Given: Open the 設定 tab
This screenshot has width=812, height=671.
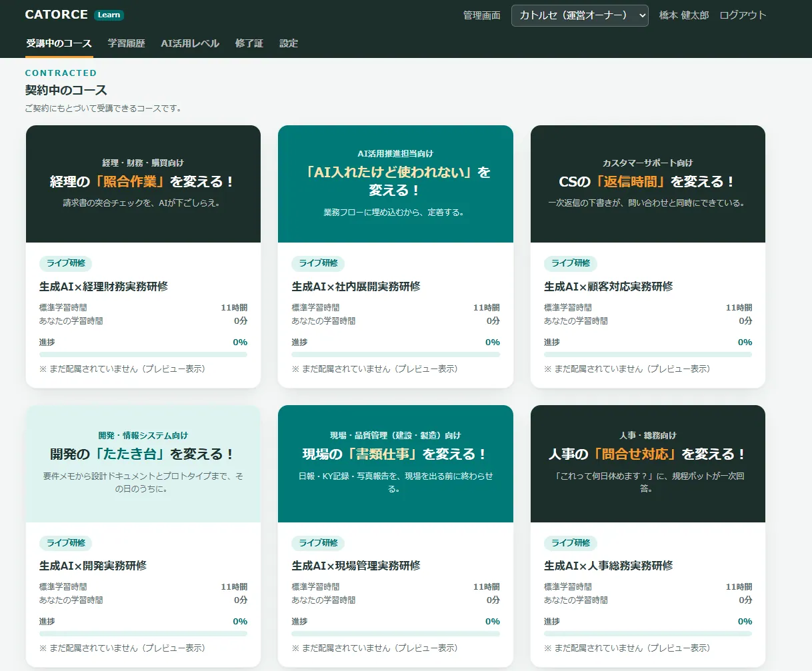Looking at the screenshot, I should (289, 43).
